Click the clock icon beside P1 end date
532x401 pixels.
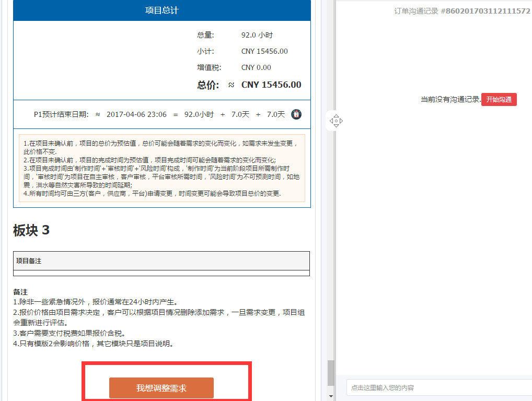[x=296, y=114]
